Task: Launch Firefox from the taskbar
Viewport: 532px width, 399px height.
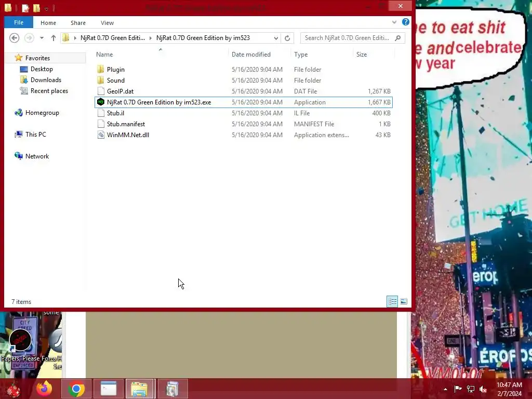Action: tap(44, 389)
